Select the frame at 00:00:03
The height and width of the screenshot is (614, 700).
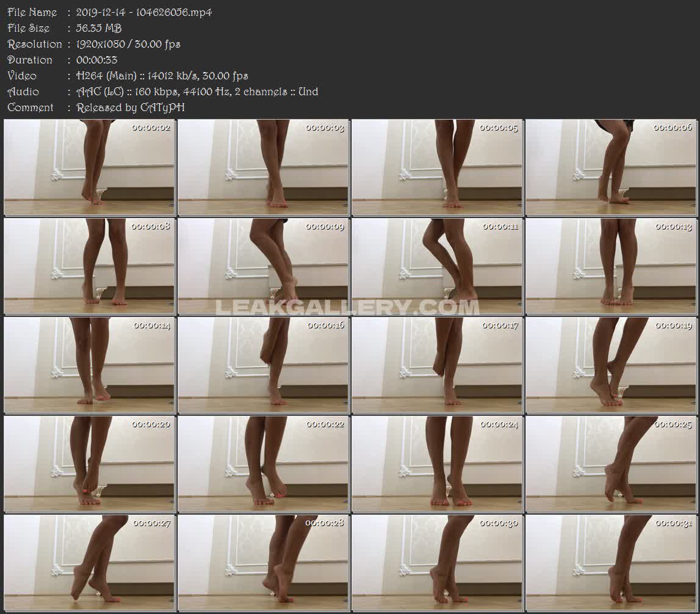point(263,167)
